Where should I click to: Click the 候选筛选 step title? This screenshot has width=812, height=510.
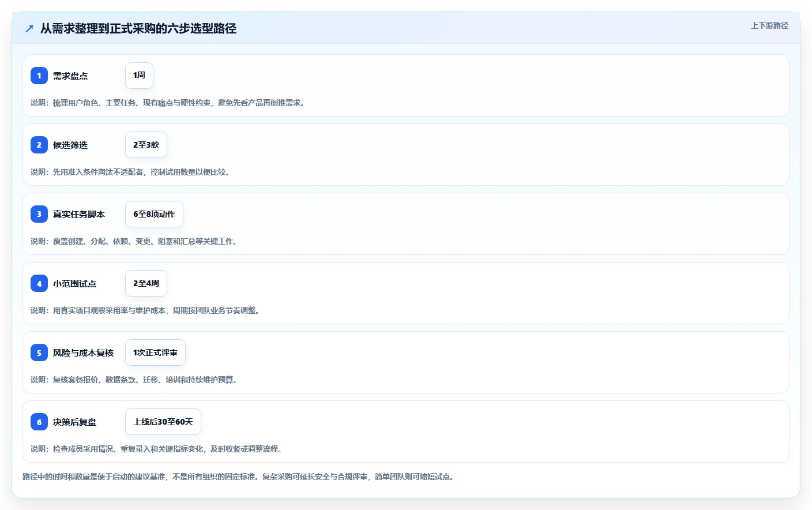70,145
